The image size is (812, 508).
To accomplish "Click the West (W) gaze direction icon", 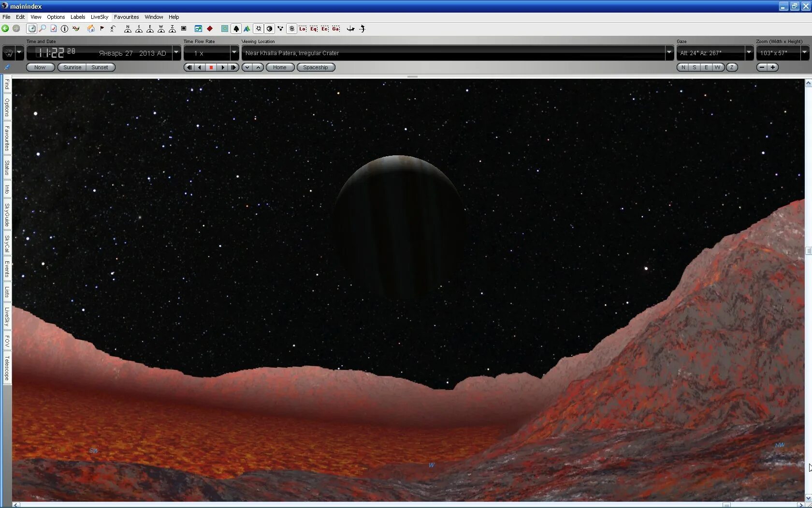I will (161, 29).
